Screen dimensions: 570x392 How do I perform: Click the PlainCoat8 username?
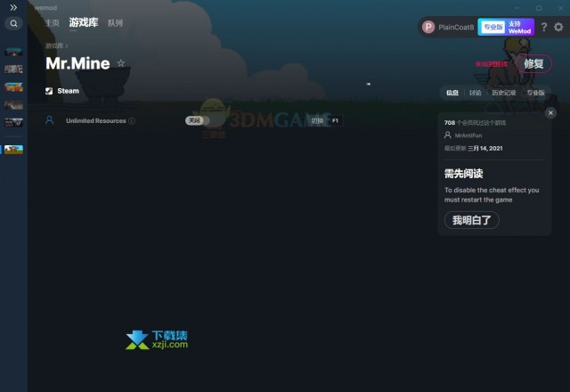[x=456, y=28]
